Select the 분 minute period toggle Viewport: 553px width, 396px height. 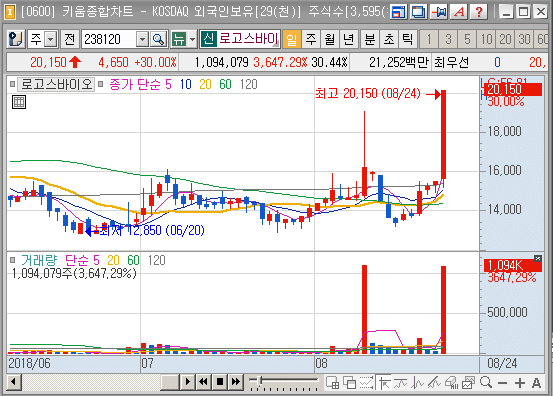tap(370, 39)
